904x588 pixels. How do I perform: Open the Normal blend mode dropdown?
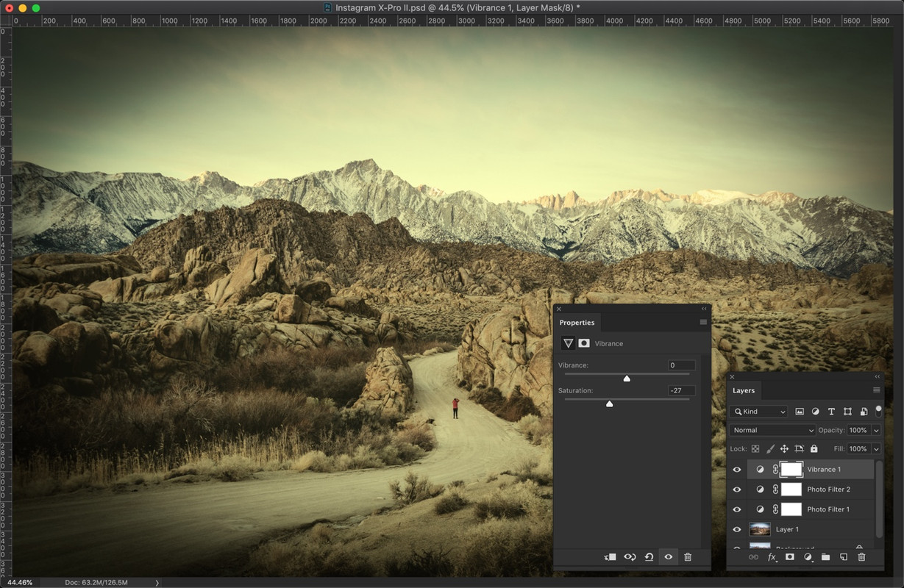(x=772, y=430)
